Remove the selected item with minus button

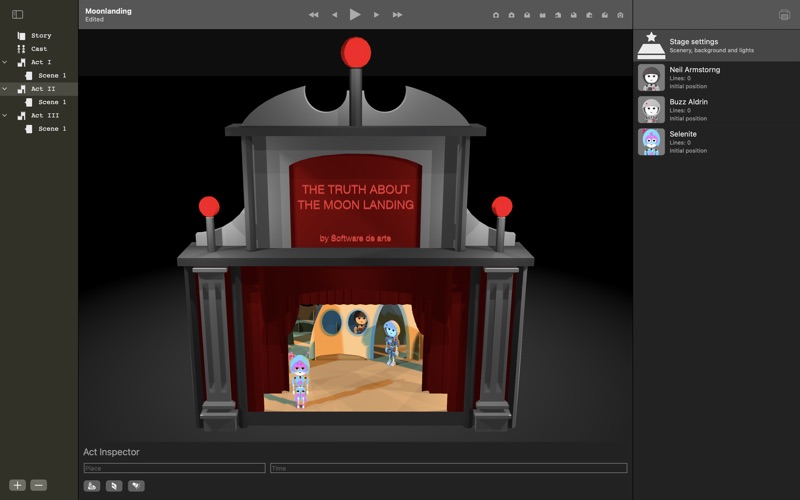[x=38, y=485]
